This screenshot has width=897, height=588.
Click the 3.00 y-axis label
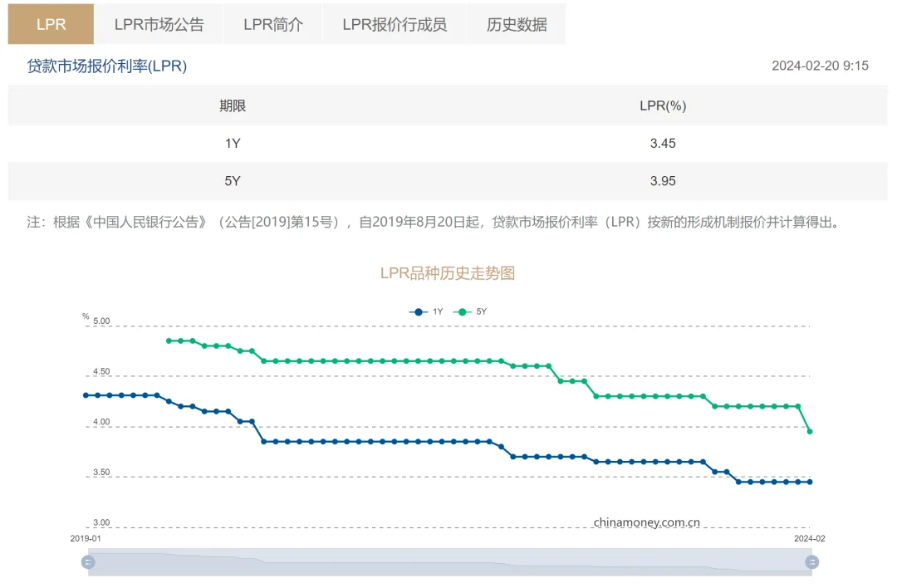pos(101,522)
